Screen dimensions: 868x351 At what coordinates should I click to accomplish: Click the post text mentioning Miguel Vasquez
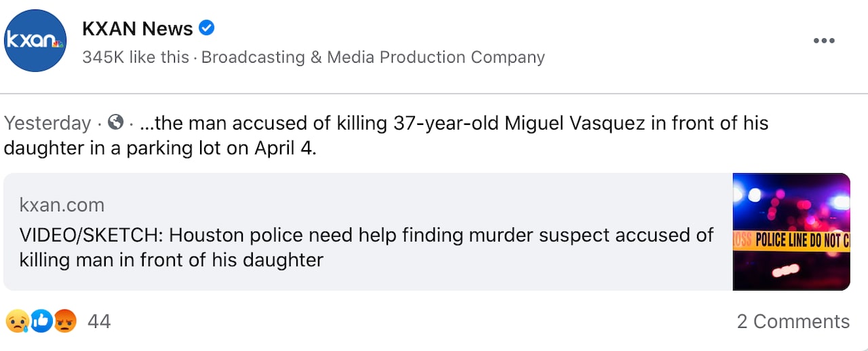tap(461, 123)
